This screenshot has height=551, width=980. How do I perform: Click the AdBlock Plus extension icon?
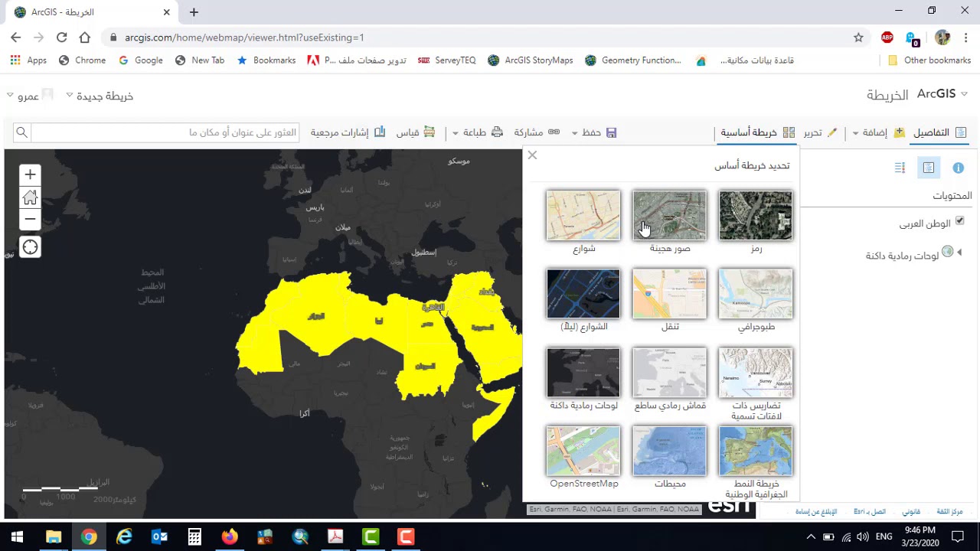pos(887,37)
